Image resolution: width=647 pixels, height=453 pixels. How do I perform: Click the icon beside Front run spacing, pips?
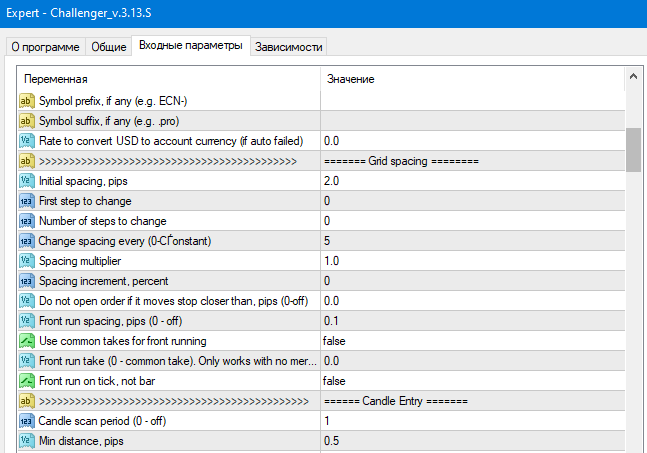pyautogui.click(x=26, y=321)
